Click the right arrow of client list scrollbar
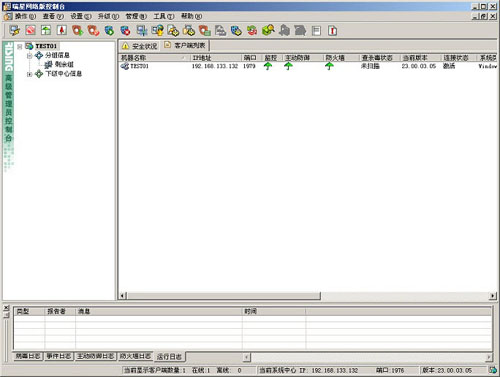This screenshot has height=377, width=500. pyautogui.click(x=493, y=296)
